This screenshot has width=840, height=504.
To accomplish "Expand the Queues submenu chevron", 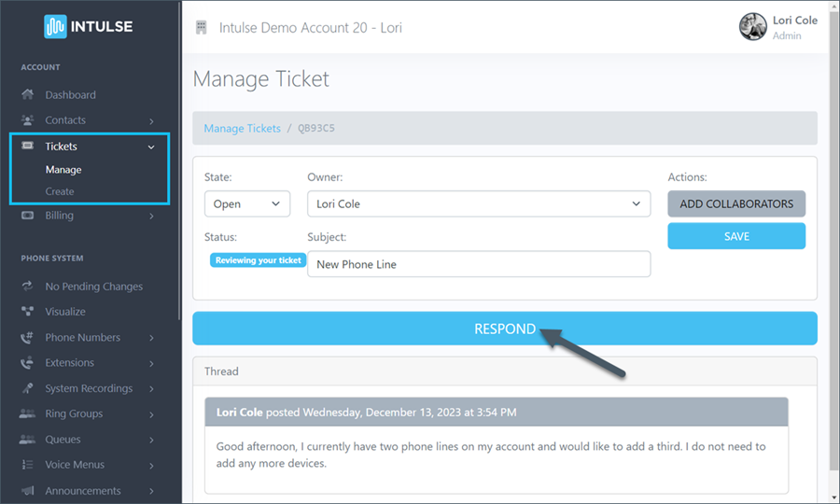I will point(151,440).
